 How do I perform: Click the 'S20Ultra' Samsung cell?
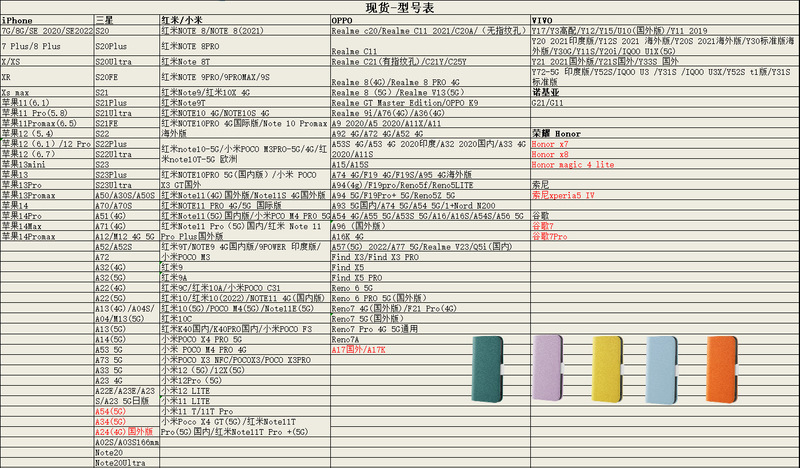click(127, 62)
